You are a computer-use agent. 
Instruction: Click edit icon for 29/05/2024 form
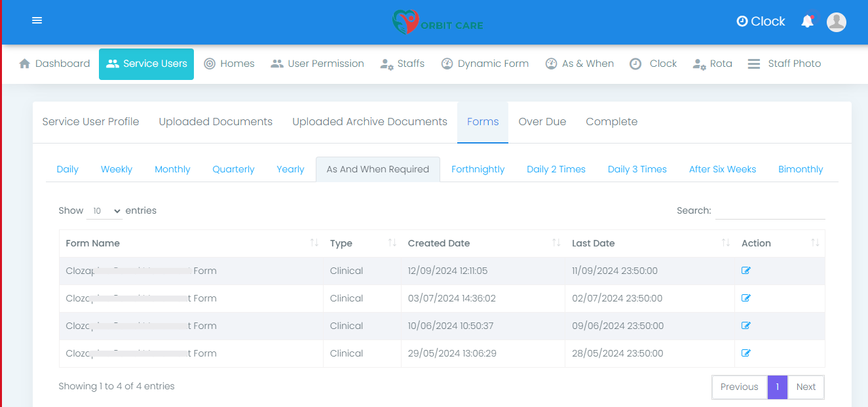click(745, 353)
